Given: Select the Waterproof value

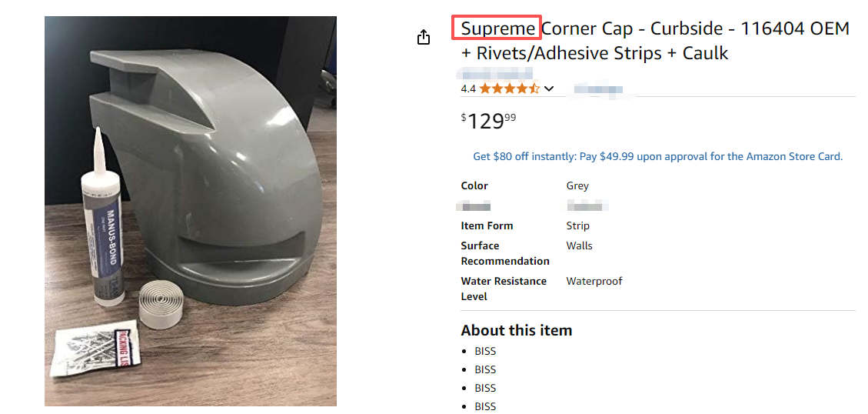Looking at the screenshot, I should (594, 281).
